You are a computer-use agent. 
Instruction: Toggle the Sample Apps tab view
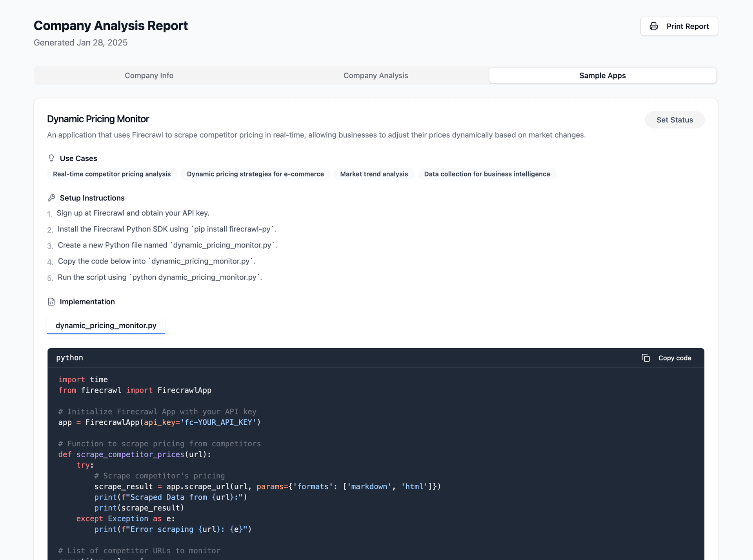[x=602, y=75]
